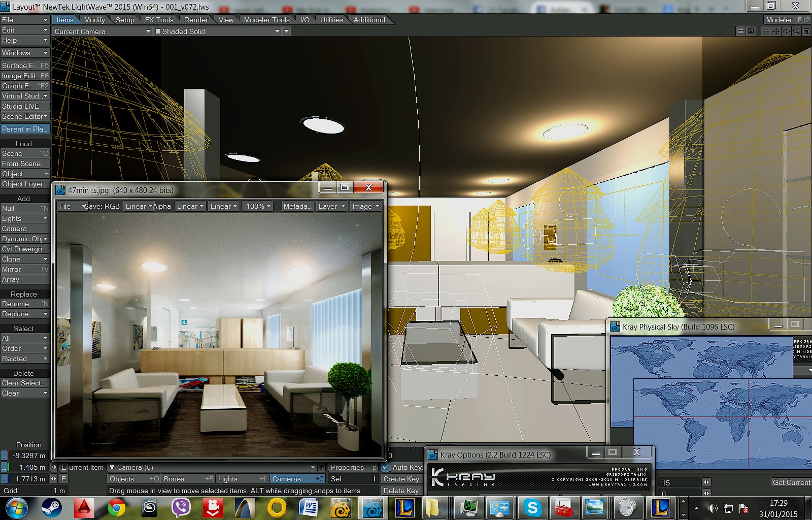Toggle the green Y-axis position lock button
Screen dimensions: 812x520
click(x=5, y=467)
